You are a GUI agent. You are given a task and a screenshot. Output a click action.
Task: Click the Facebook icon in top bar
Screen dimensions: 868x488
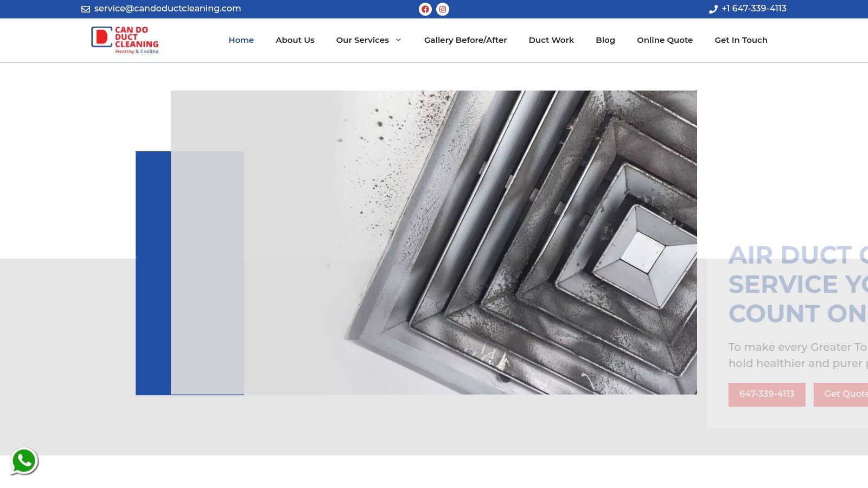coord(425,9)
